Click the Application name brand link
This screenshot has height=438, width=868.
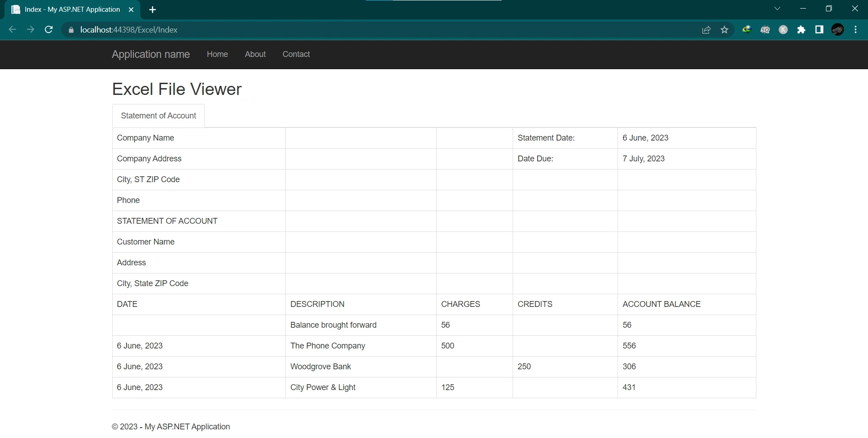151,54
